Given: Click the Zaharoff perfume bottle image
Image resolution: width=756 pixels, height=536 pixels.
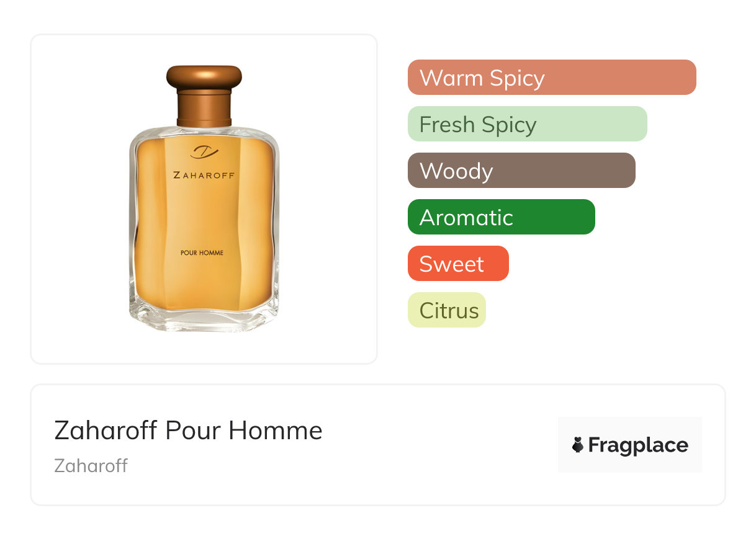Looking at the screenshot, I should pos(204,199).
